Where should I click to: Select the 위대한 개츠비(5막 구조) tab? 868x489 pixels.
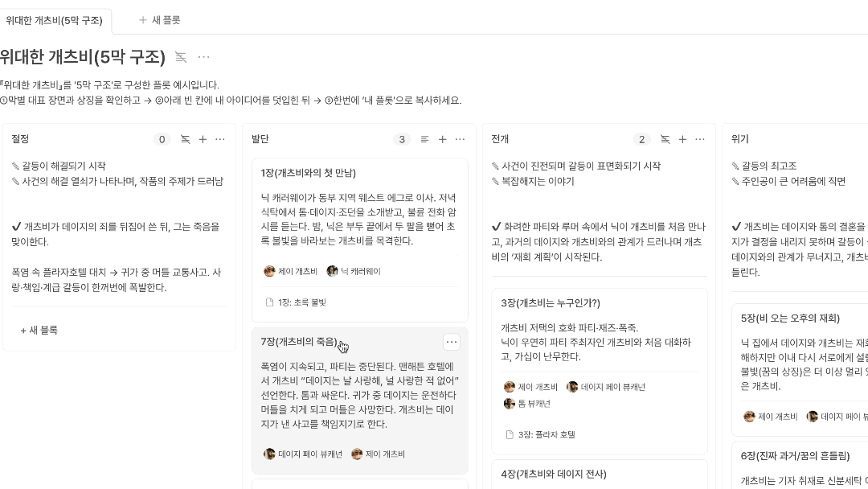click(55, 20)
